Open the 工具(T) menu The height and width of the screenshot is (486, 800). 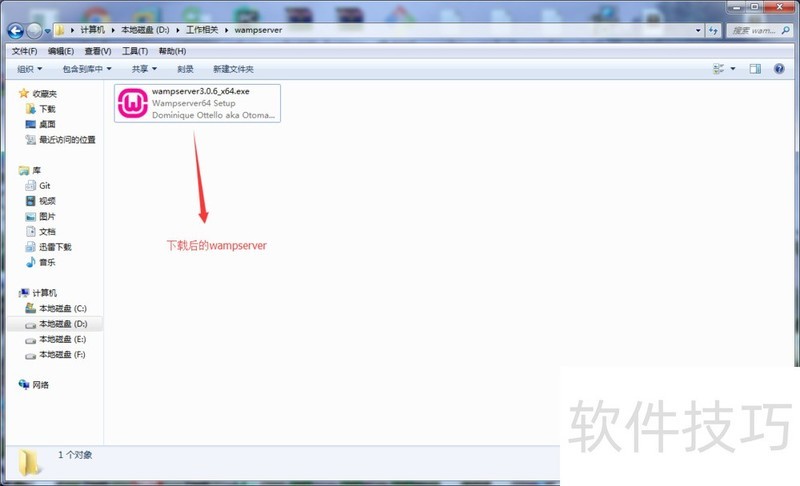[135, 51]
